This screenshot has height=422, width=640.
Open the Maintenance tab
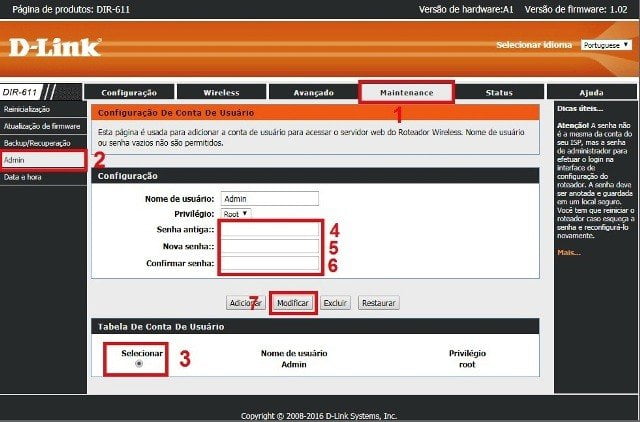[x=406, y=92]
